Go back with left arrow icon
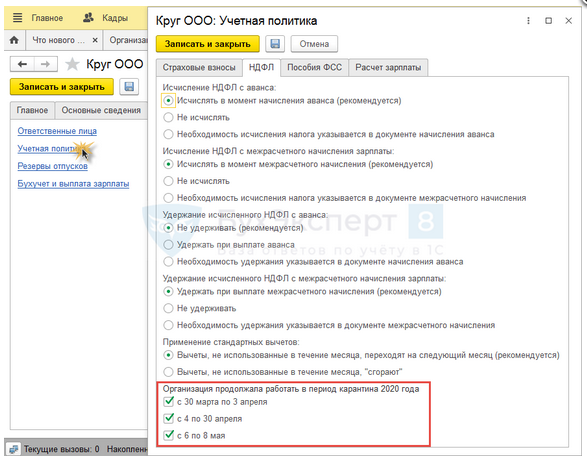The height and width of the screenshot is (458, 587). tap(22, 64)
